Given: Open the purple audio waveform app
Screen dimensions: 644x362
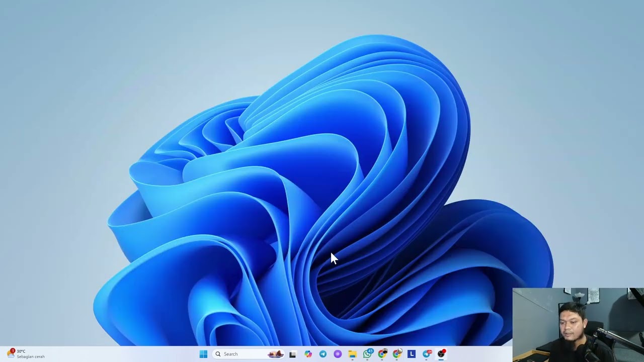Looking at the screenshot, I should click(338, 354).
